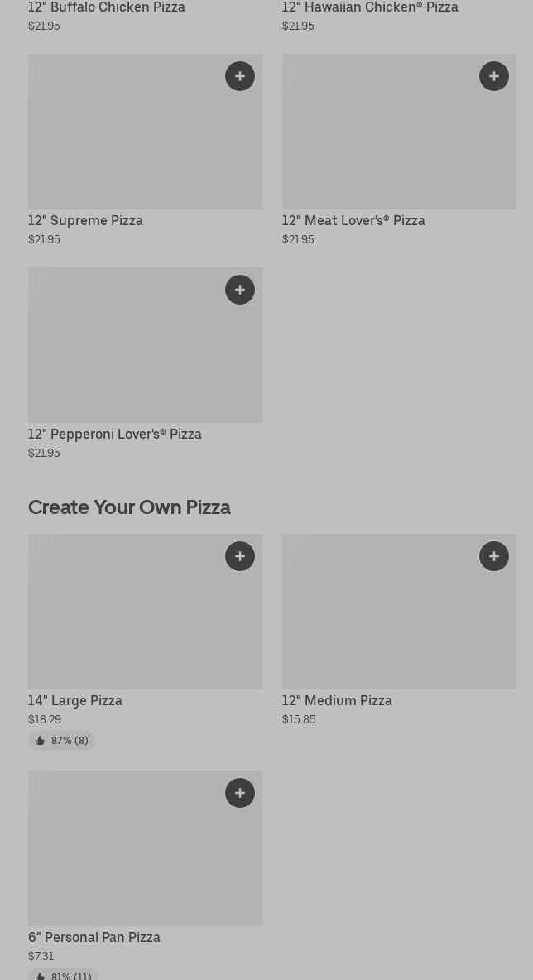Open the 12" Supreme Pizza image
The height and width of the screenshot is (980, 533).
[x=145, y=132]
